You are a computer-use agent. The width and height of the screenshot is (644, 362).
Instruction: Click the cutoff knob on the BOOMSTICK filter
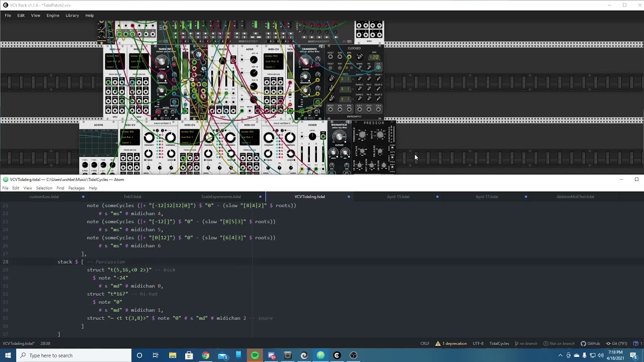pos(339,136)
